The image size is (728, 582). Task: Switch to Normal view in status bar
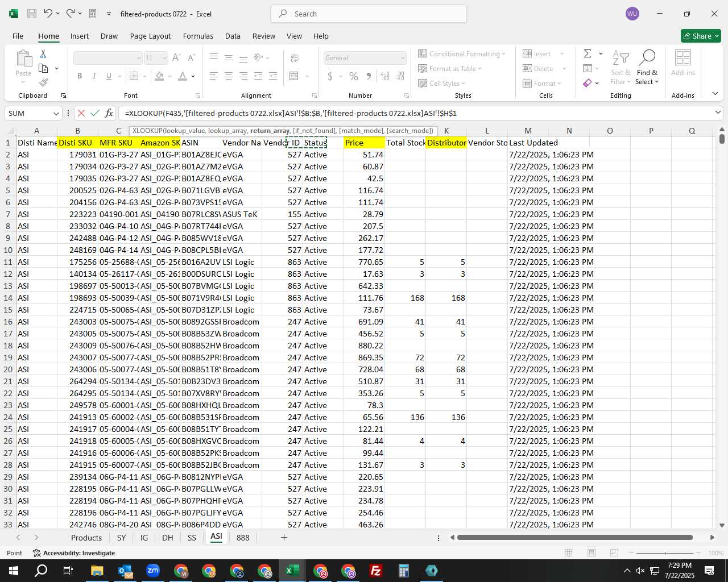[568, 552]
